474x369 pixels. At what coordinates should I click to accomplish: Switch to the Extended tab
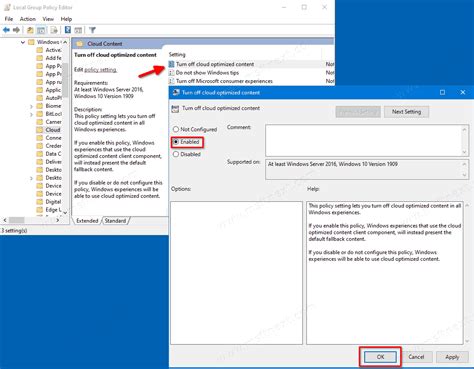[87, 221]
